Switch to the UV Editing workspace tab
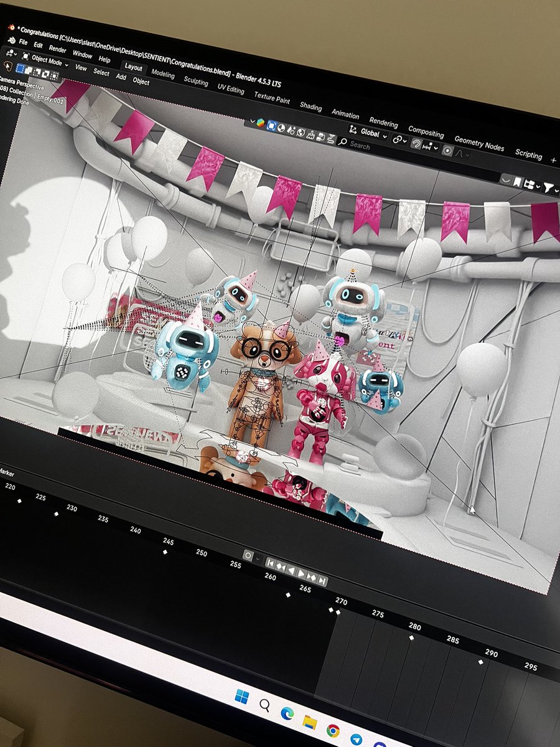The image size is (560, 747). click(x=231, y=89)
